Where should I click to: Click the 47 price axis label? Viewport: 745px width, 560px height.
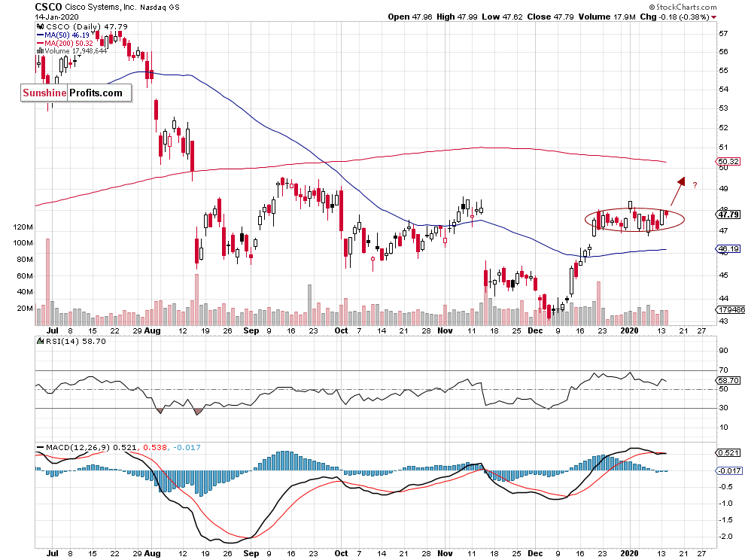pos(723,231)
